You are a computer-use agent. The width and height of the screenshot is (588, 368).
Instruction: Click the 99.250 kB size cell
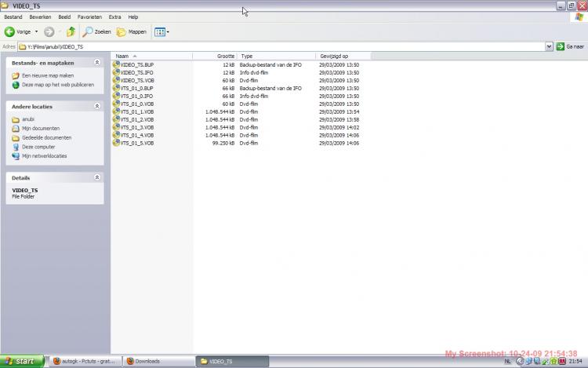223,143
